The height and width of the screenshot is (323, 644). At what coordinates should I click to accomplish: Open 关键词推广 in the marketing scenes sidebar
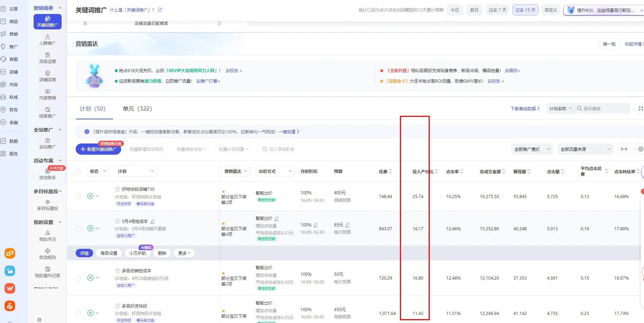pos(48,21)
